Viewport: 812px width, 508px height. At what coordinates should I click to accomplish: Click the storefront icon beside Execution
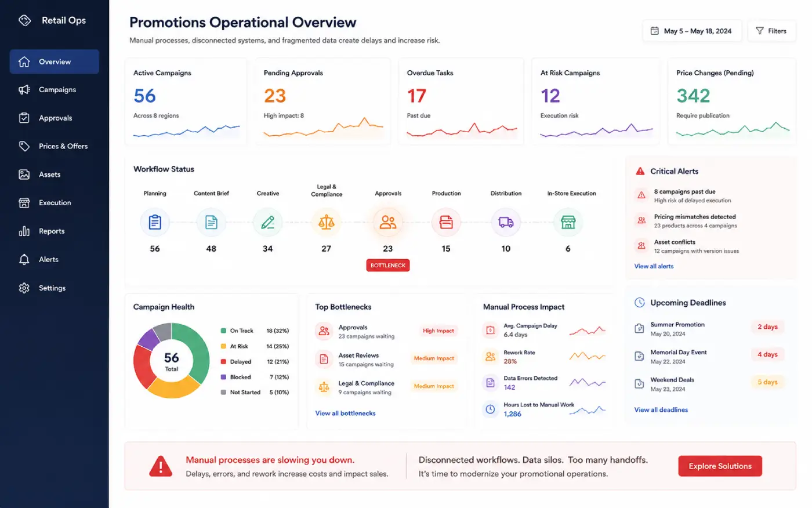coord(24,203)
